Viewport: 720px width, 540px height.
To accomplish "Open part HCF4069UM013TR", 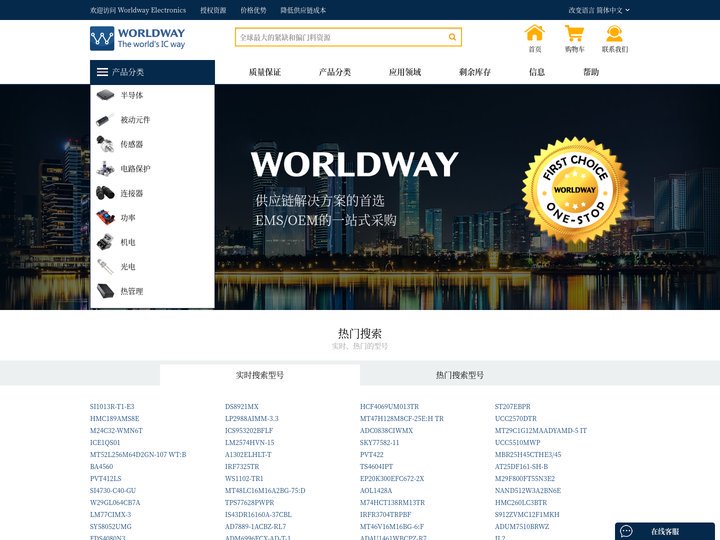I will (389, 406).
